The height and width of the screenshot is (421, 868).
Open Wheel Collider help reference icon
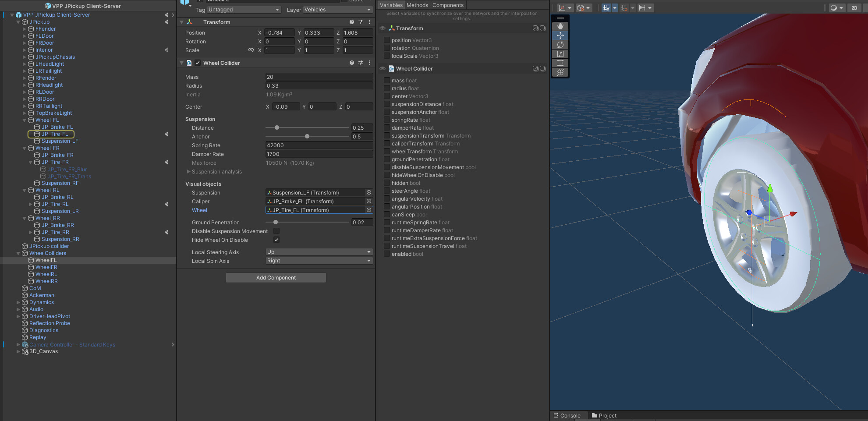click(351, 63)
